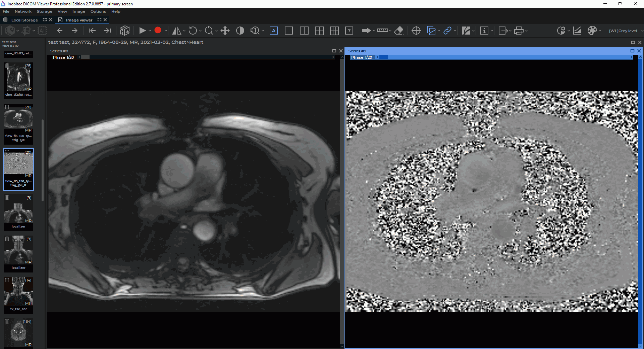The width and height of the screenshot is (644, 349).
Task: Select the arrow annotation tool
Action: tap(366, 31)
